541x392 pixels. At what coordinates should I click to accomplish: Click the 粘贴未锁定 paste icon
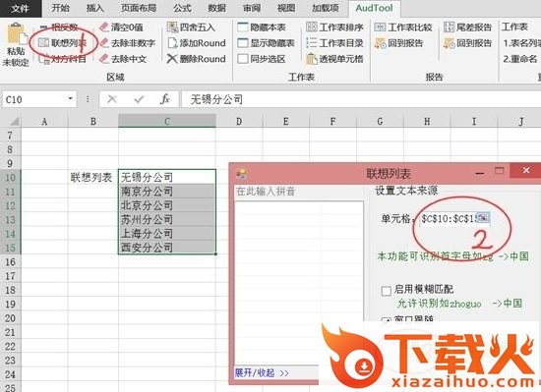16,34
